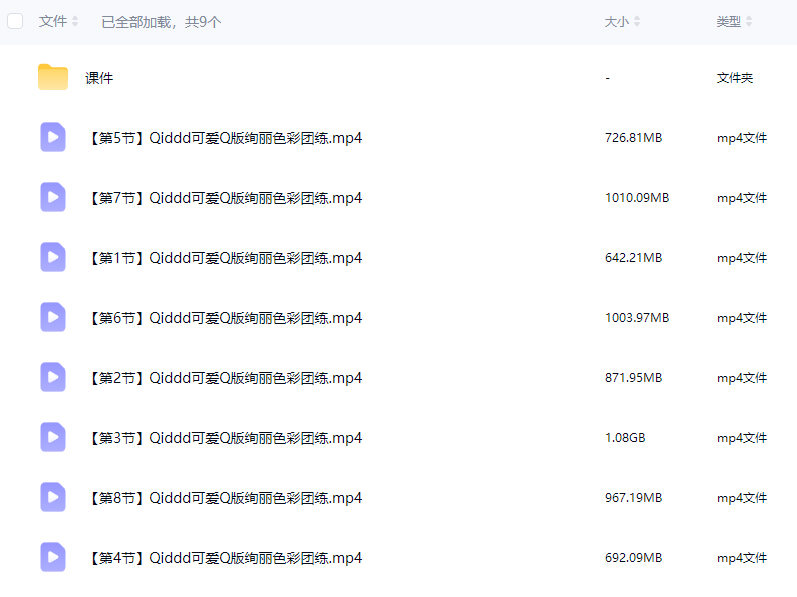Click video icon for 第3节 file
797x597 pixels.
tap(53, 437)
